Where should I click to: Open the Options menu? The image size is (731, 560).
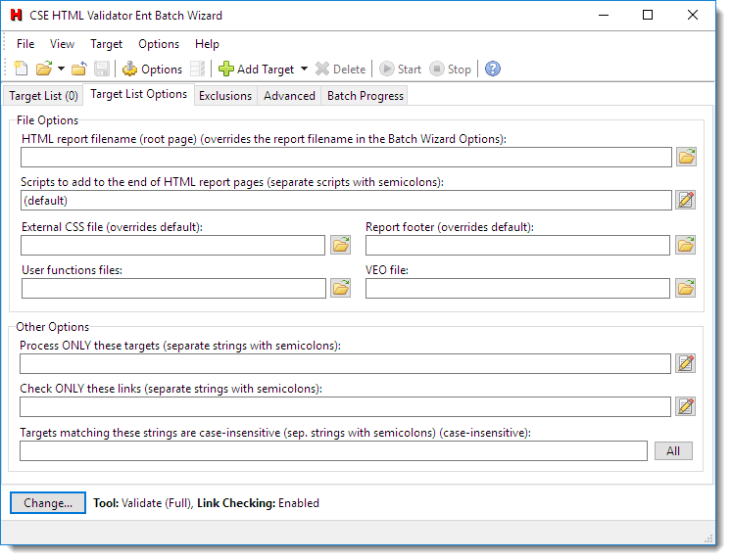(159, 44)
